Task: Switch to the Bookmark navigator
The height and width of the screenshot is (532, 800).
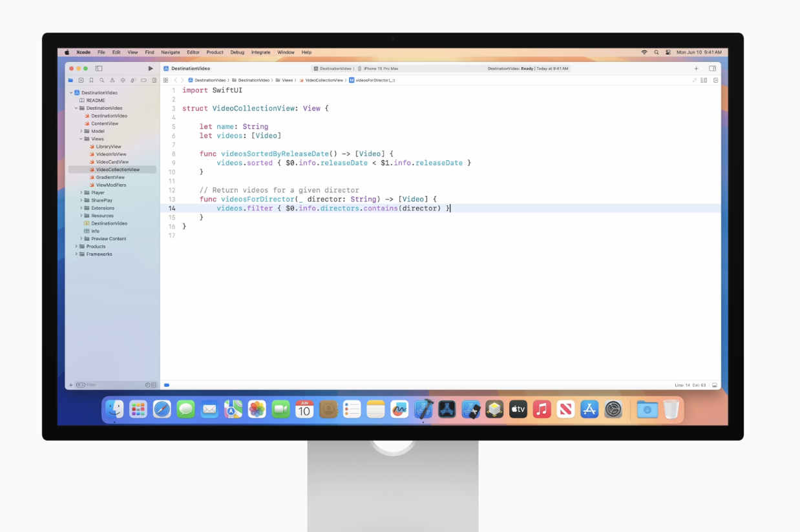Action: (x=91, y=81)
